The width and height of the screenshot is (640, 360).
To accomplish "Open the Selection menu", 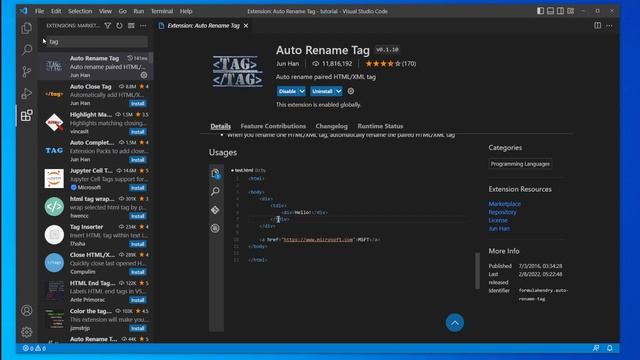I will 80,11.
